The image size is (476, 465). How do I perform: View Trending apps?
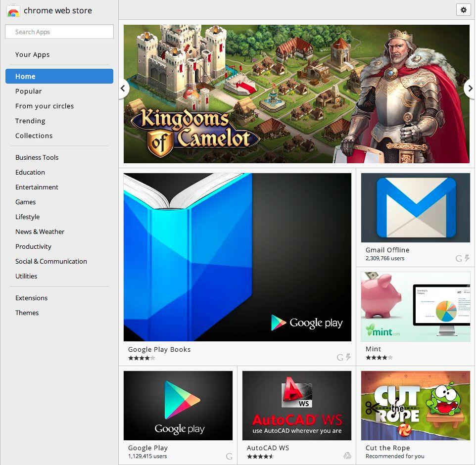(30, 121)
